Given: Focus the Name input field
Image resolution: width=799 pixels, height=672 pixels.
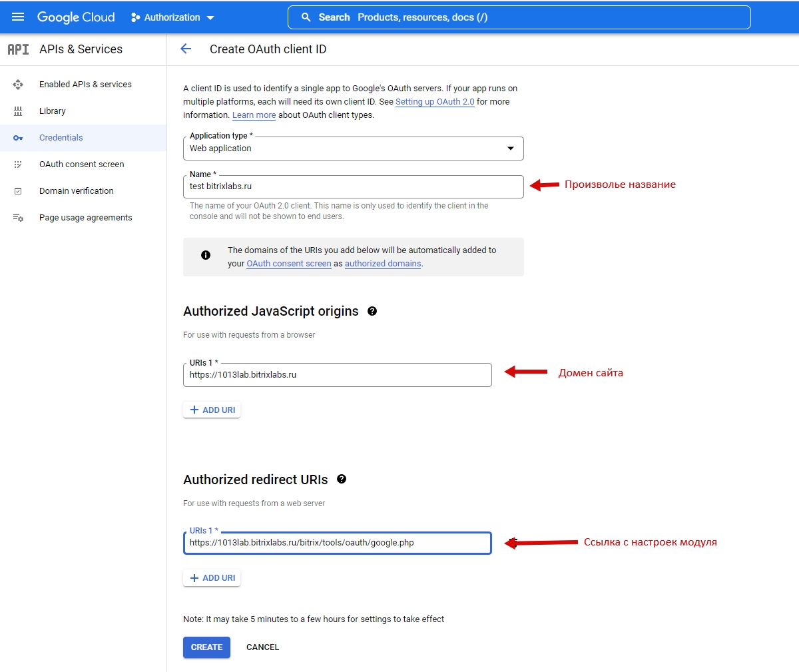Looking at the screenshot, I should (353, 186).
